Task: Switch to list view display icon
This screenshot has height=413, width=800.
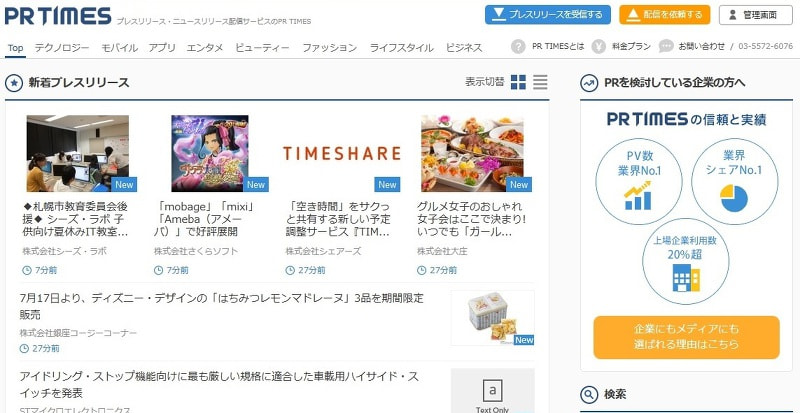Action: click(x=540, y=82)
